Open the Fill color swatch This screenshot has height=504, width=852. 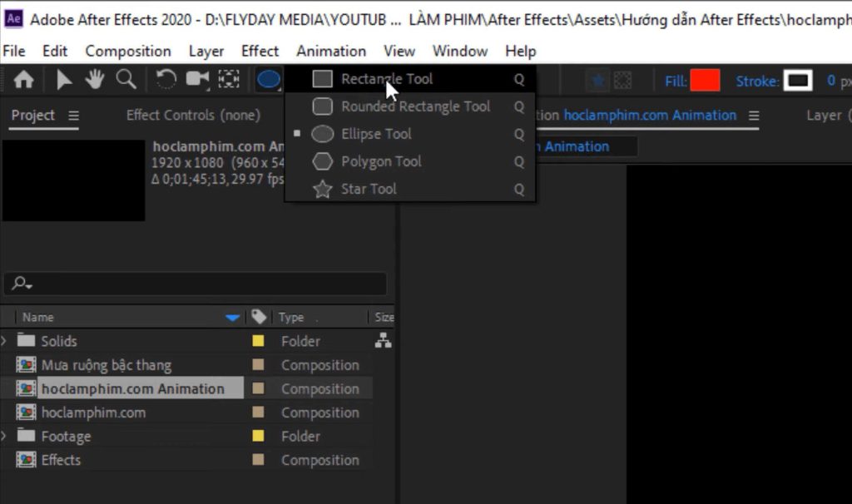click(706, 81)
